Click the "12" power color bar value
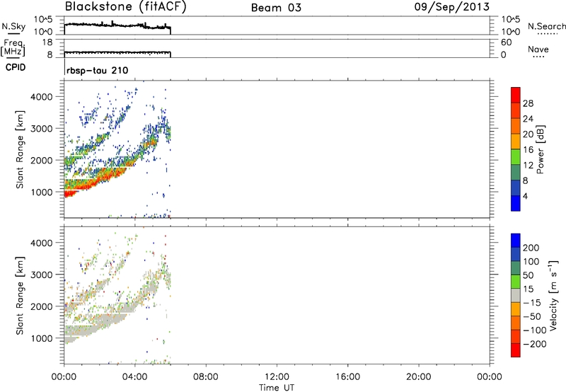The height and width of the screenshot is (392, 566). tap(528, 166)
